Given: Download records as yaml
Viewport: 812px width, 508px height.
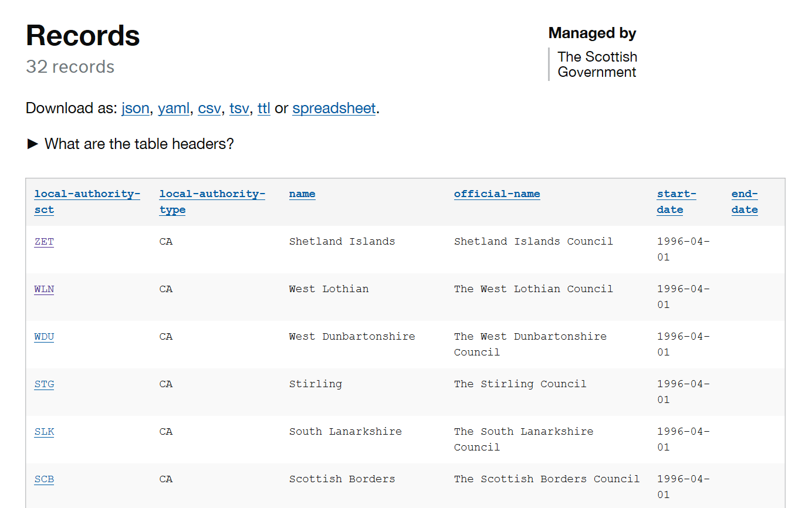Looking at the screenshot, I should tap(174, 109).
